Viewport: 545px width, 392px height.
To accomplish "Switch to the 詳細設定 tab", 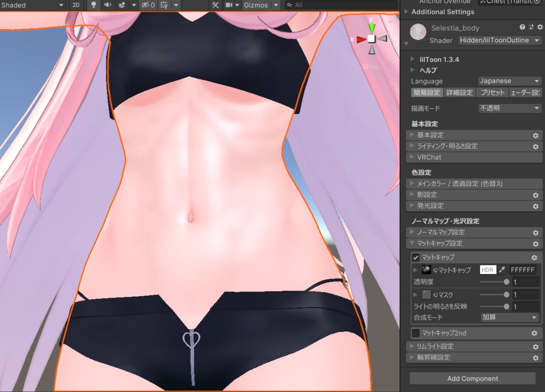I will 459,92.
